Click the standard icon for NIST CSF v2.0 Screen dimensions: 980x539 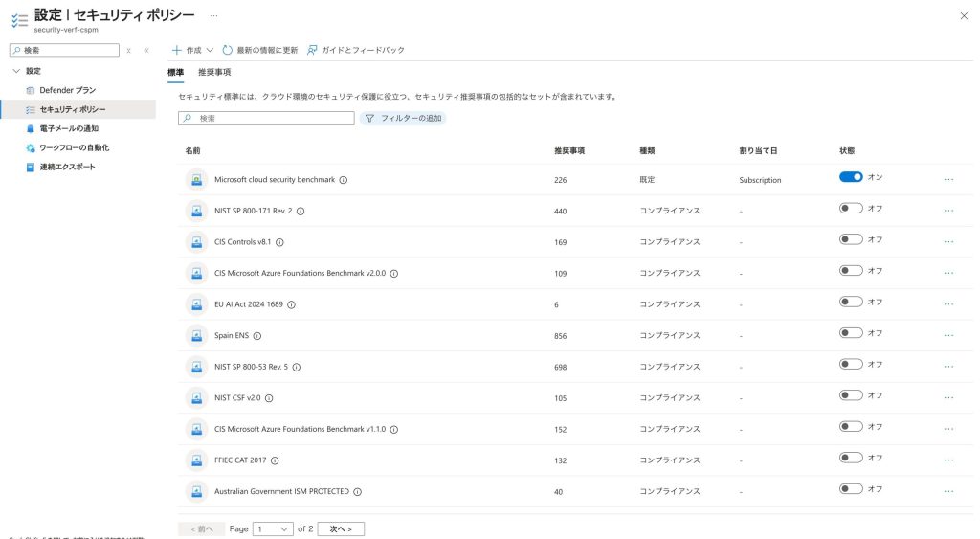tap(196, 398)
